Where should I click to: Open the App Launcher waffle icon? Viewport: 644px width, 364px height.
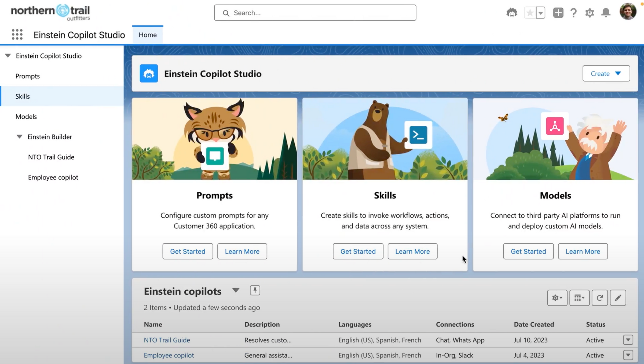[17, 34]
